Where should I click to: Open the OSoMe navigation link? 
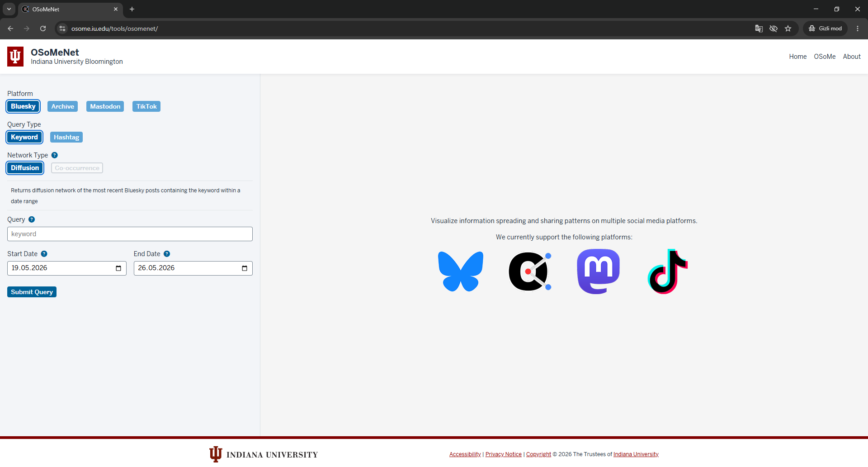tap(825, 57)
